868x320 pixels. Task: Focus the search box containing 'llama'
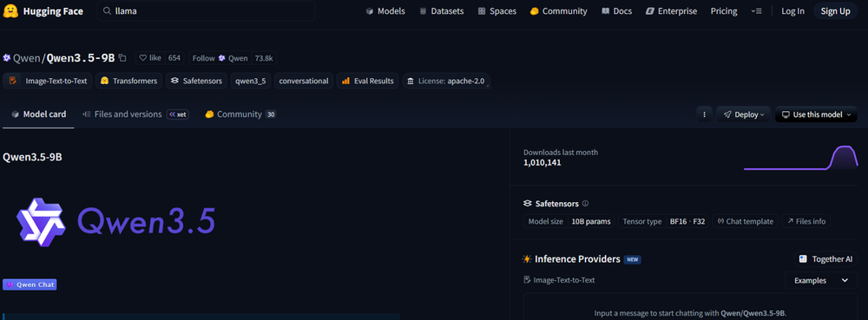tap(207, 11)
